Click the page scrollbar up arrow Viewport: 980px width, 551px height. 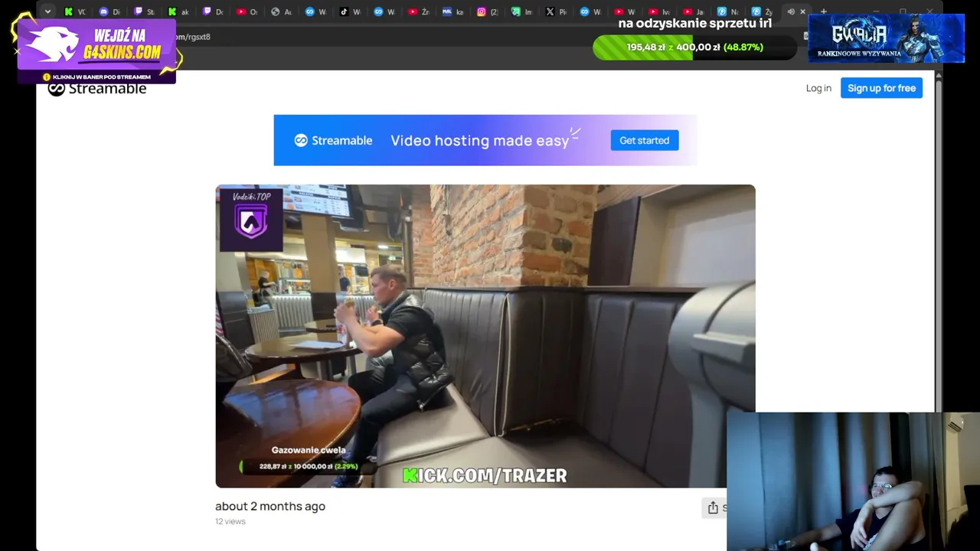(939, 75)
